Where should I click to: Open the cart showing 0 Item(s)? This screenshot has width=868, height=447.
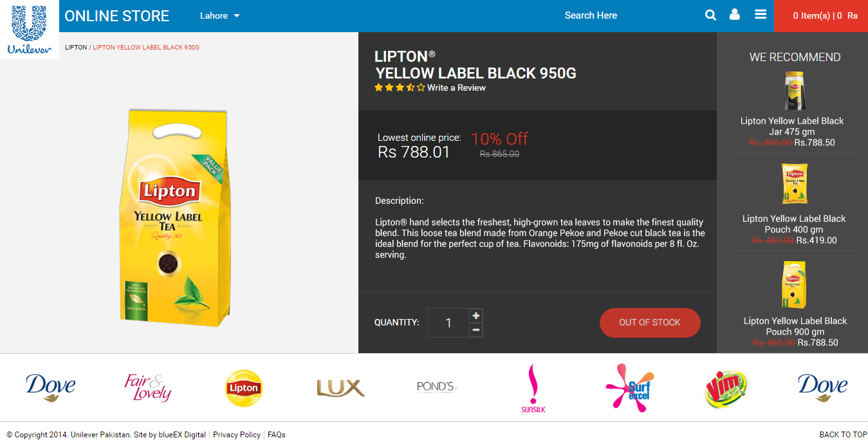(821, 15)
